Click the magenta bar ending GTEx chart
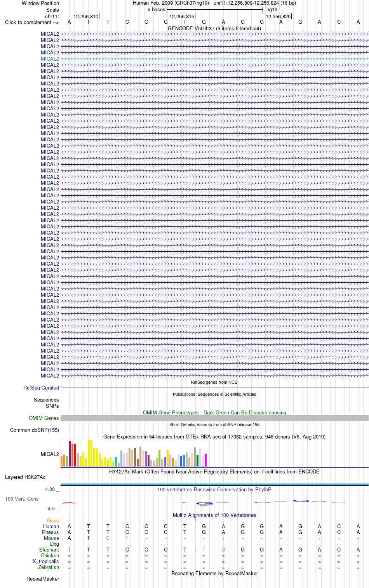Screen dimensions: 369x588 (206, 460)
